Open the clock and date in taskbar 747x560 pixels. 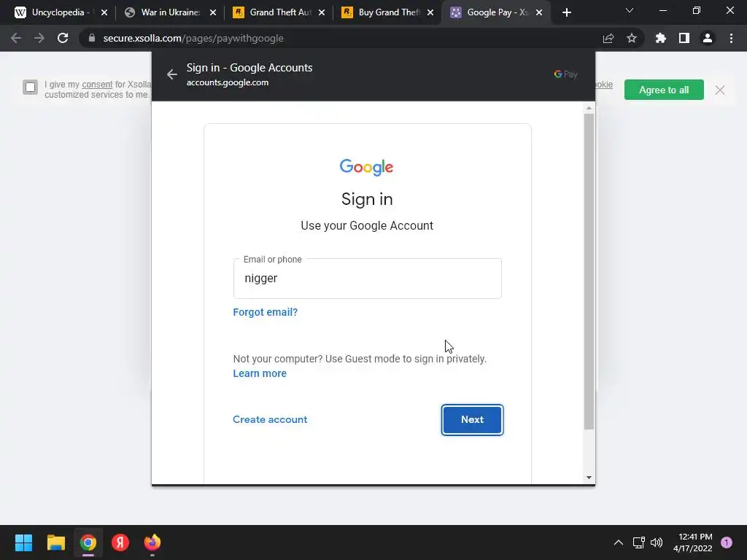coord(693,542)
